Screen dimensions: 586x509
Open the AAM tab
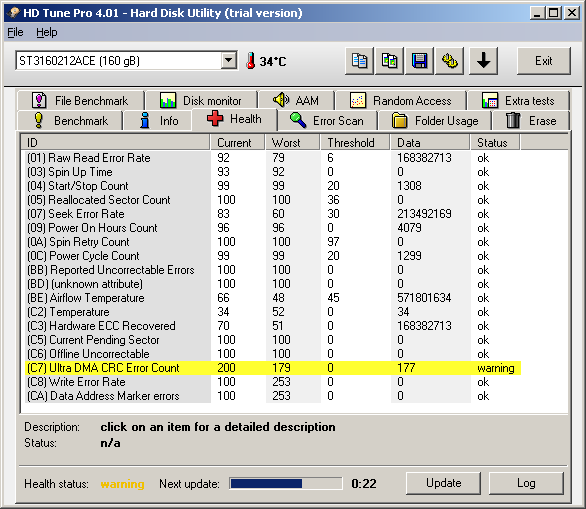296,101
